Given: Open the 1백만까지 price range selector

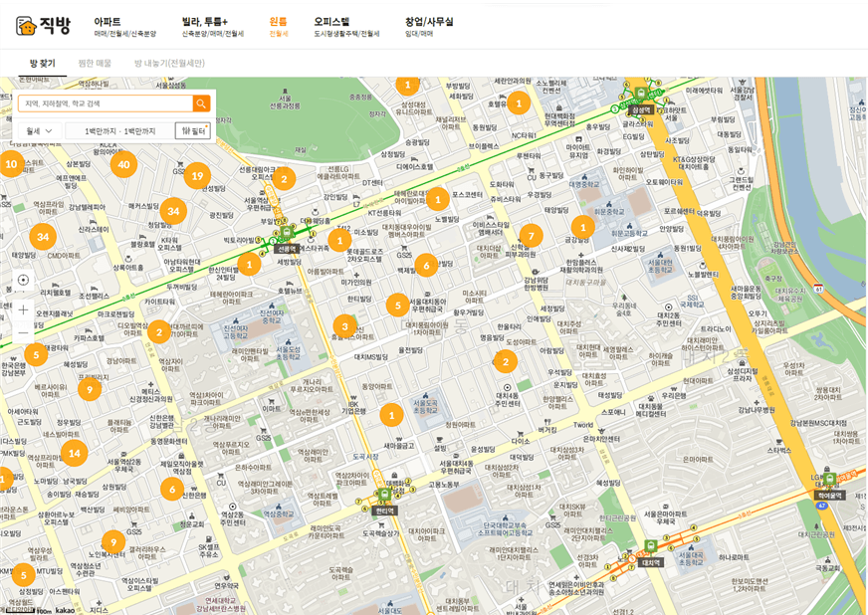Looking at the screenshot, I should 119,130.
